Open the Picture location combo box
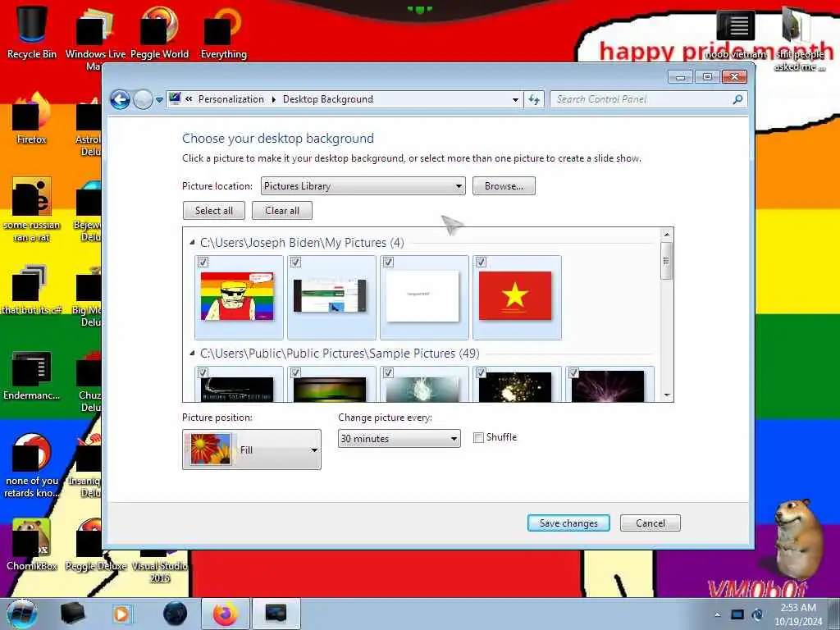Image resolution: width=840 pixels, height=630 pixels. (363, 186)
